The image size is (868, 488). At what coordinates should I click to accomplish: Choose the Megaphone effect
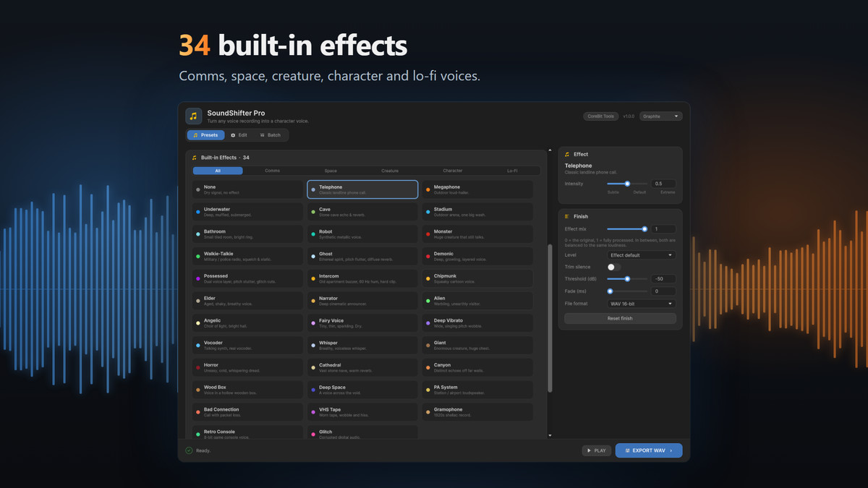click(x=477, y=189)
